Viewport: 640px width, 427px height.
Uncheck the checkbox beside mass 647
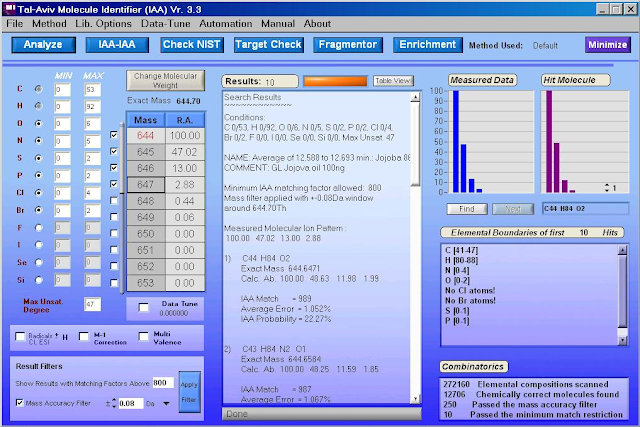click(x=114, y=184)
